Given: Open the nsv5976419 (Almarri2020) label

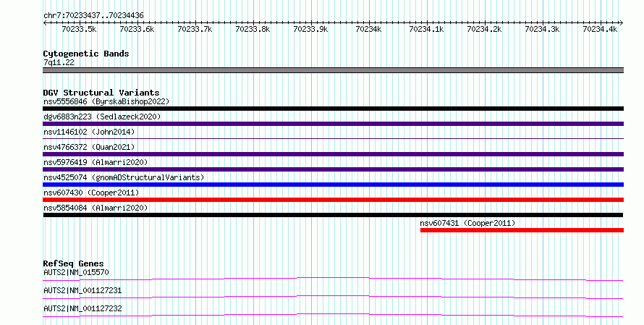Looking at the screenshot, I should [96, 162].
